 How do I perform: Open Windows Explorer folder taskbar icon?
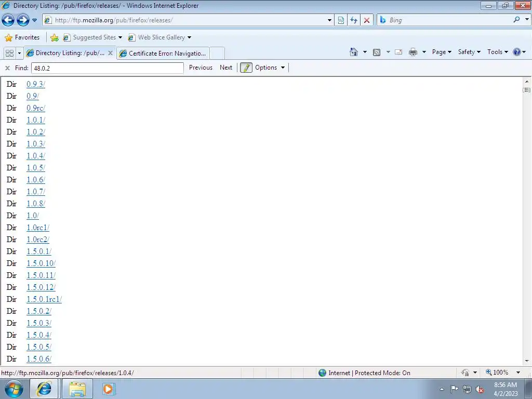(x=77, y=389)
